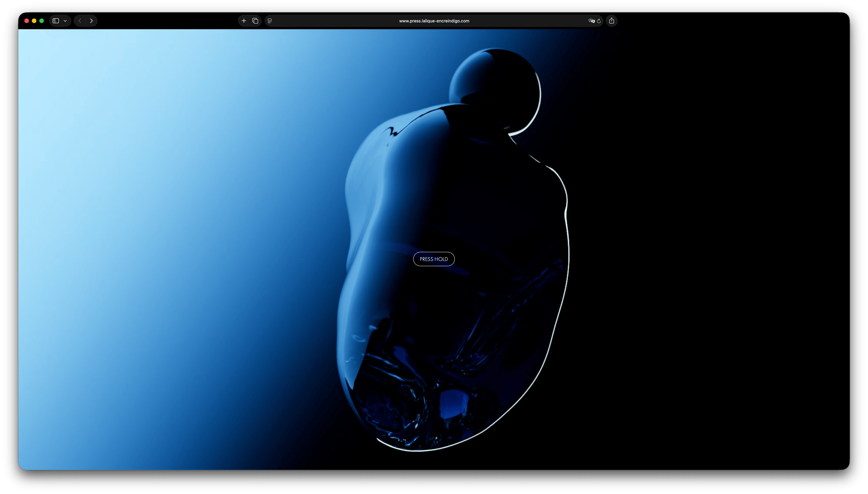Go back to the previous page
This screenshot has height=494, width=868.
80,21
